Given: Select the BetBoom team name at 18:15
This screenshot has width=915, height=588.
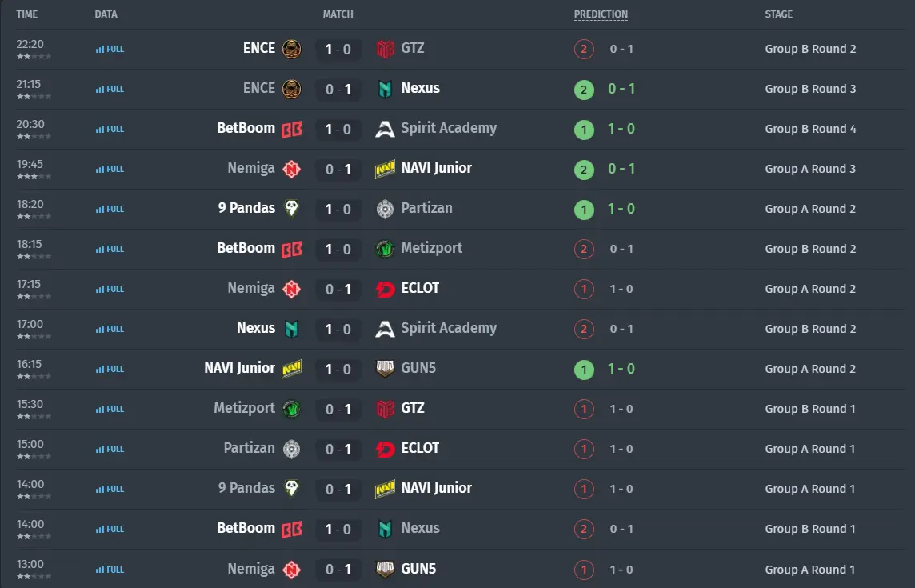Looking at the screenshot, I should pyautogui.click(x=246, y=248).
